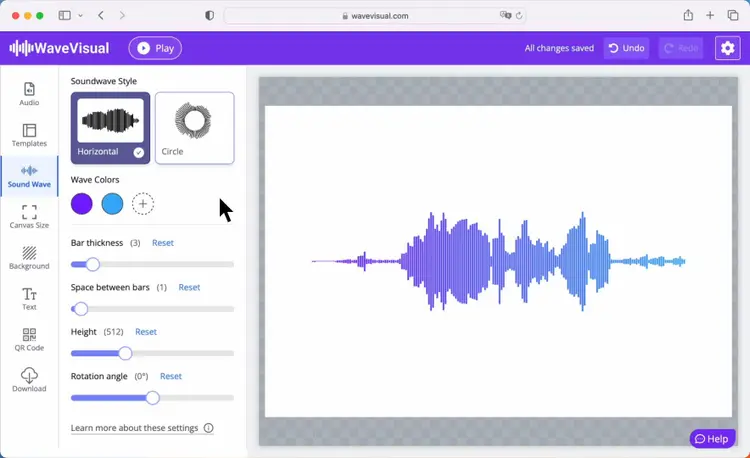Pick the purple wave color swatch
The width and height of the screenshot is (750, 458).
[82, 204]
